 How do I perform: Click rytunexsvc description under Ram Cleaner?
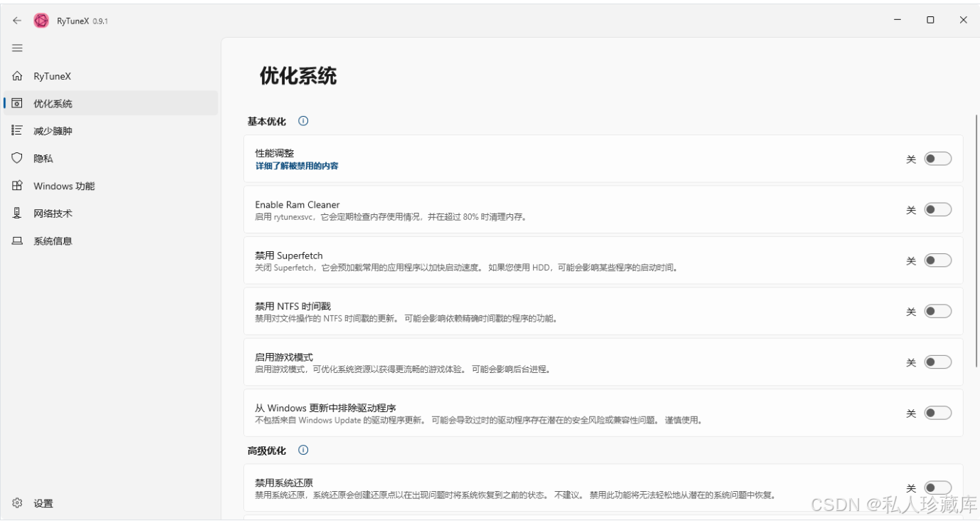click(391, 216)
